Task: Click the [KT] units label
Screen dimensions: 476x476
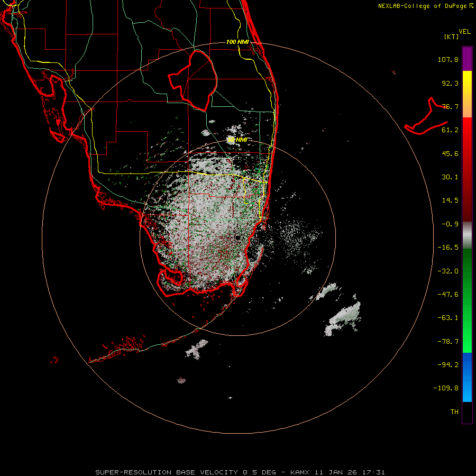Action: (x=452, y=36)
